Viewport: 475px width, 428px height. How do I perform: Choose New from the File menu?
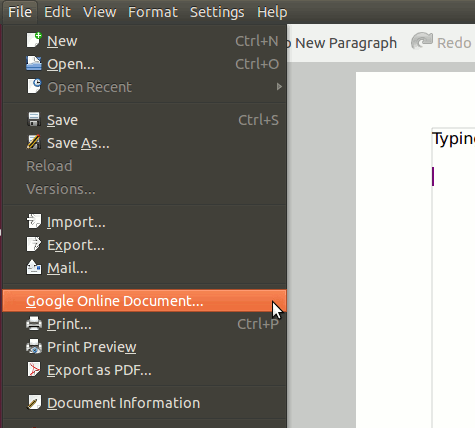pyautogui.click(x=145, y=41)
